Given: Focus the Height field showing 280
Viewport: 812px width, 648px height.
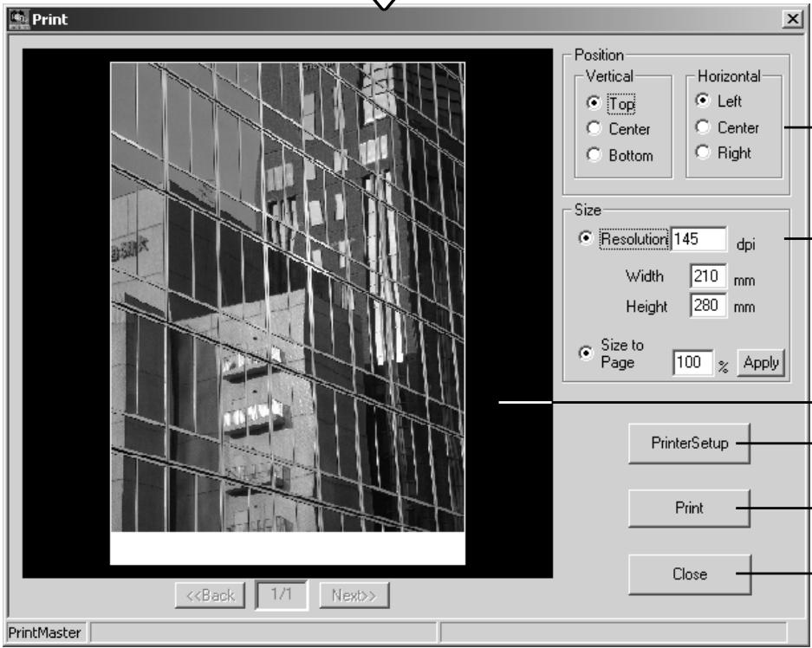Looking at the screenshot, I should pyautogui.click(x=708, y=305).
